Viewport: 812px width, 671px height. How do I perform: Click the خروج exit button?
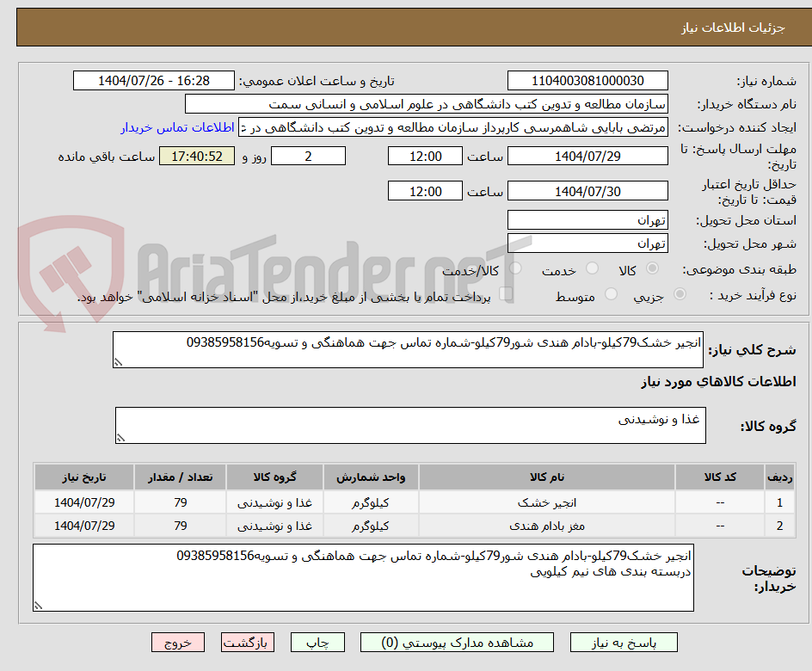tap(178, 642)
